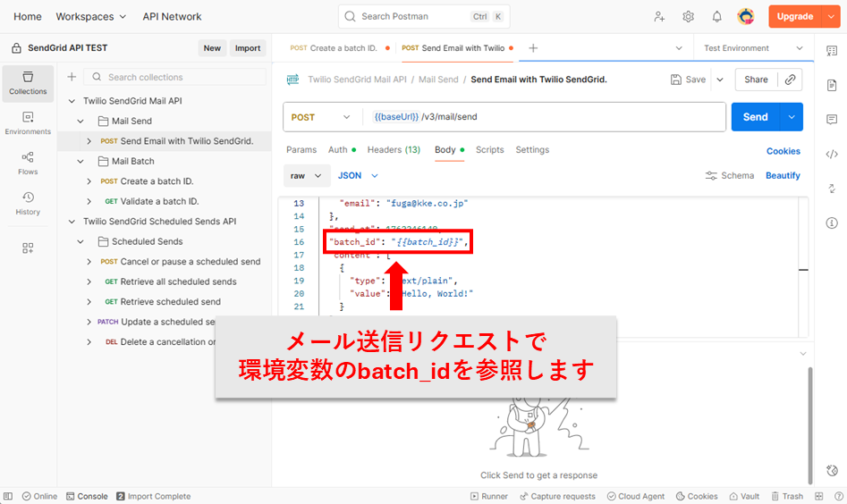
Task: Open the comments icon in right sidebar
Action: [x=832, y=119]
